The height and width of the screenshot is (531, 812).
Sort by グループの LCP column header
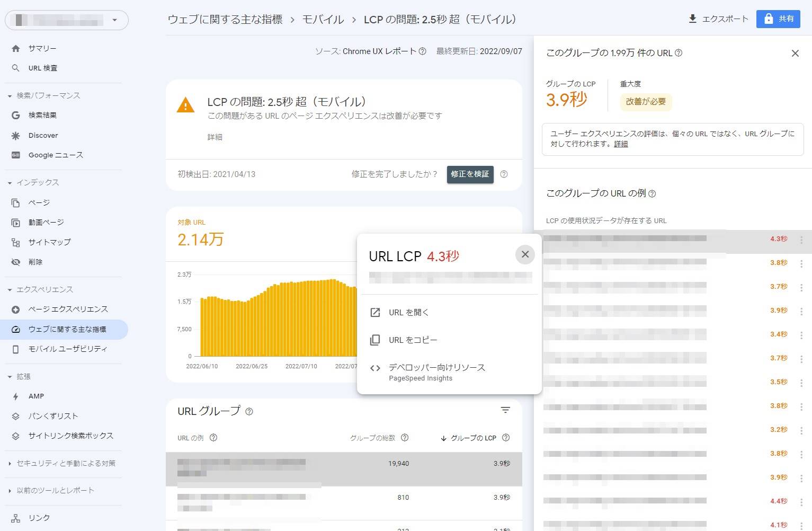coord(472,438)
